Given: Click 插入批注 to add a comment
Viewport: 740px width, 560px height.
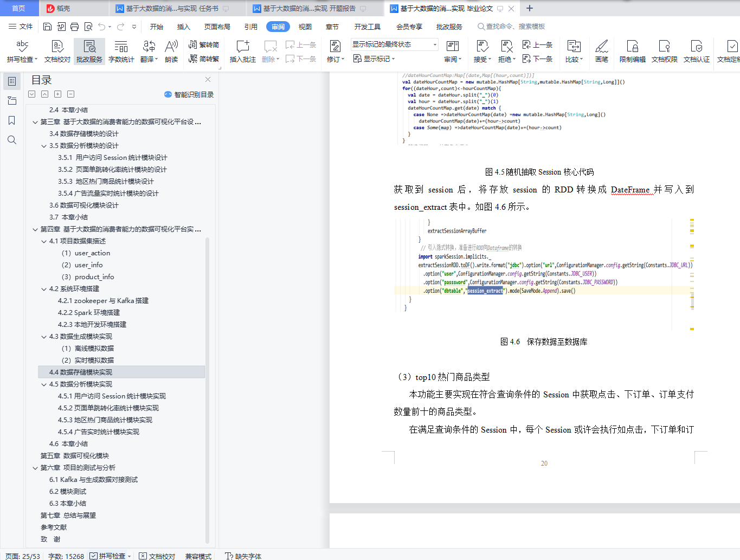Looking at the screenshot, I should coord(243,51).
